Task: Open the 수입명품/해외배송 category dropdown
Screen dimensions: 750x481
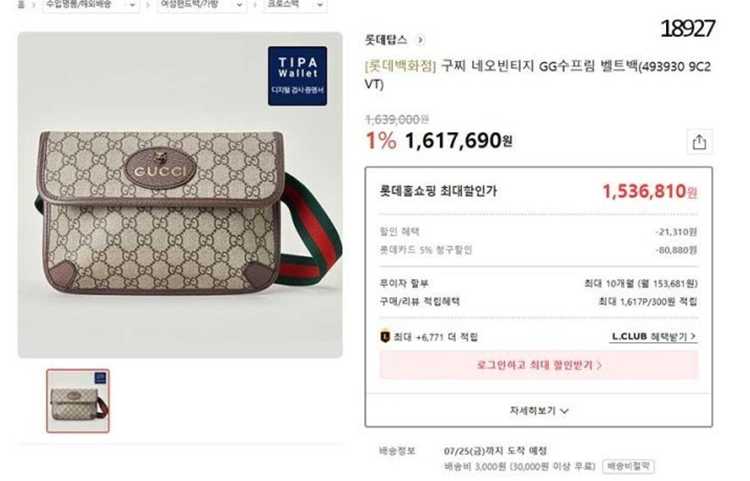Action: point(90,5)
